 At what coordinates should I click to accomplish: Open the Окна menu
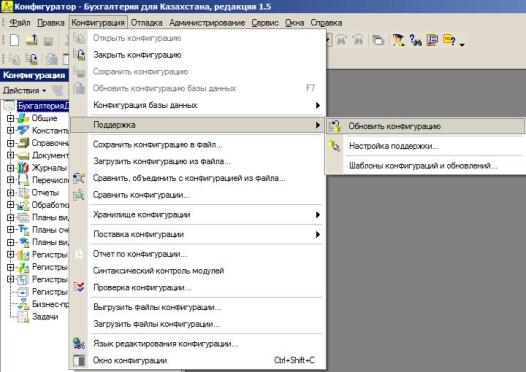[x=295, y=22]
